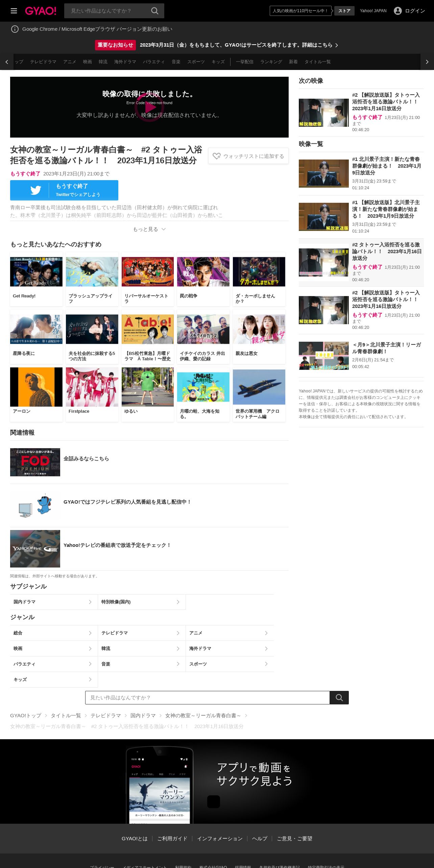Viewport: 434px width, 868px height.
Task: Click the bottom search magnifier button
Action: [x=339, y=698]
